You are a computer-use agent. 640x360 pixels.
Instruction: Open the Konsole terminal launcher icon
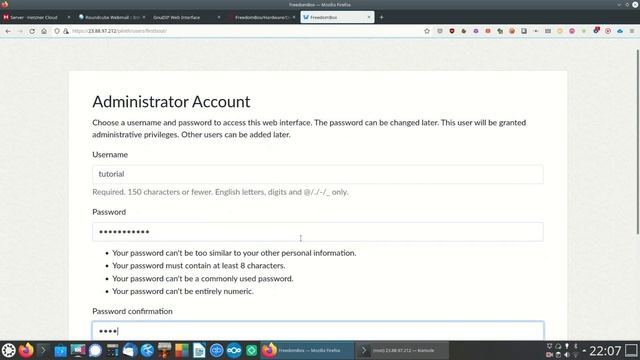[43, 350]
